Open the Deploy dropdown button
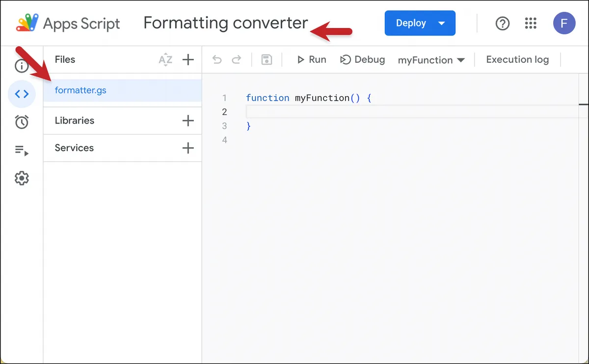The width and height of the screenshot is (589, 364). pyautogui.click(x=420, y=23)
